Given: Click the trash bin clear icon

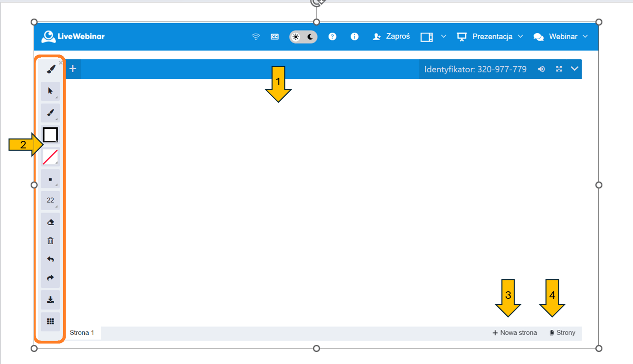Looking at the screenshot, I should point(50,241).
